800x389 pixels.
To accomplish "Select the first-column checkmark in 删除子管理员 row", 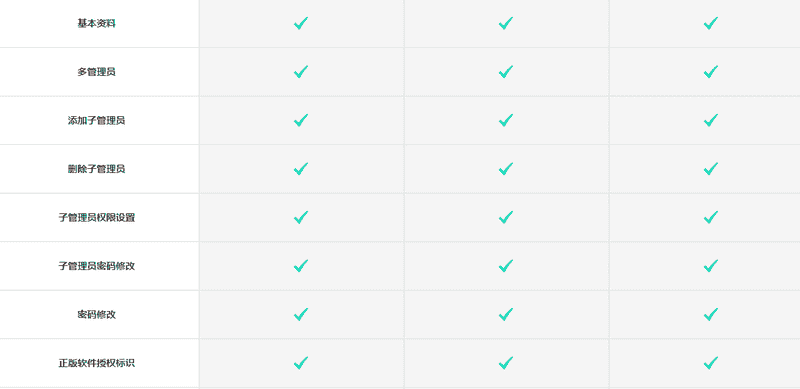I will (x=301, y=169).
